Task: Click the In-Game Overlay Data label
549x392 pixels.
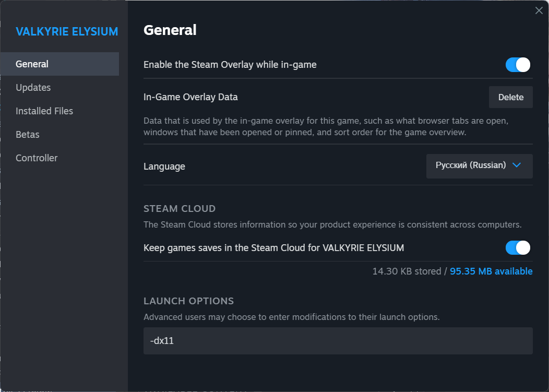Action: (x=190, y=97)
